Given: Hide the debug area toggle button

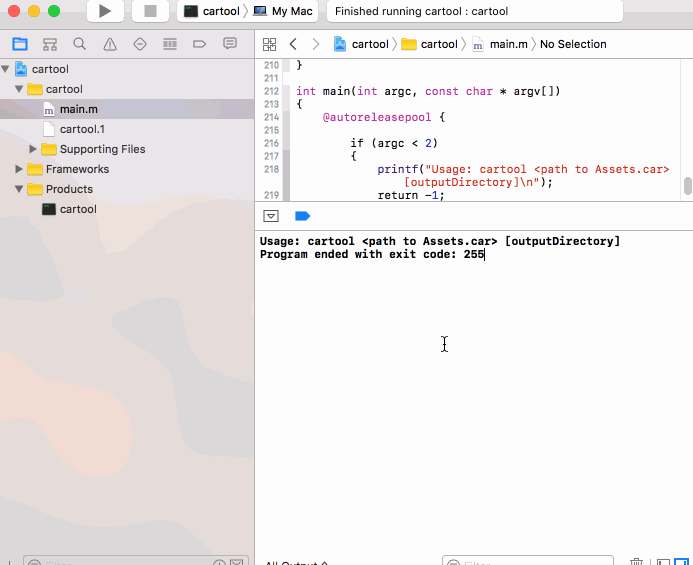Looking at the screenshot, I should (x=271, y=216).
